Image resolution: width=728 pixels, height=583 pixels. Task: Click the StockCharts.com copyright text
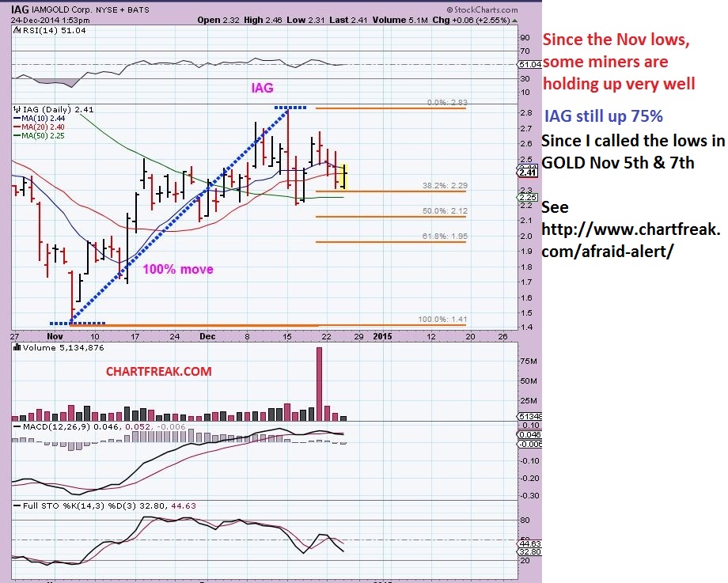point(483,9)
